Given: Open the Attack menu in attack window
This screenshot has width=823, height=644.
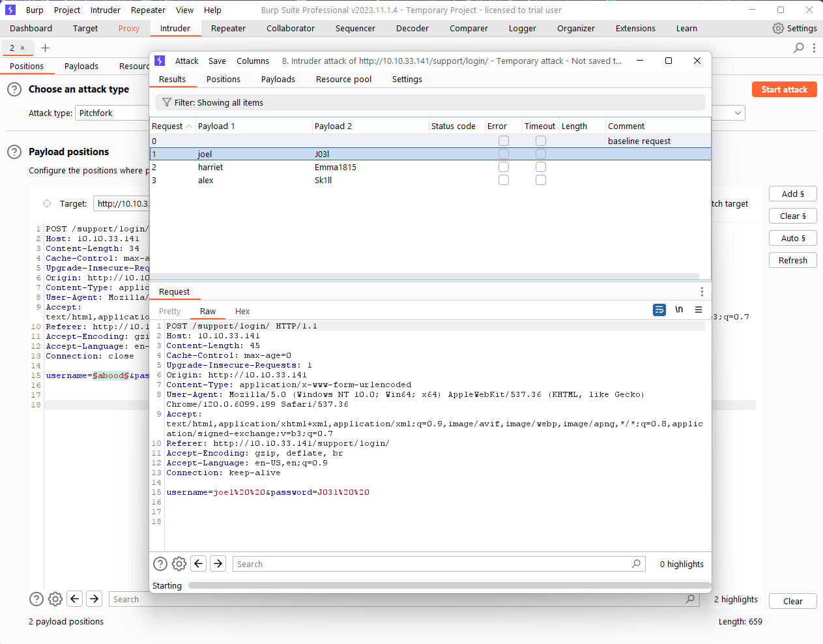Looking at the screenshot, I should tap(186, 61).
